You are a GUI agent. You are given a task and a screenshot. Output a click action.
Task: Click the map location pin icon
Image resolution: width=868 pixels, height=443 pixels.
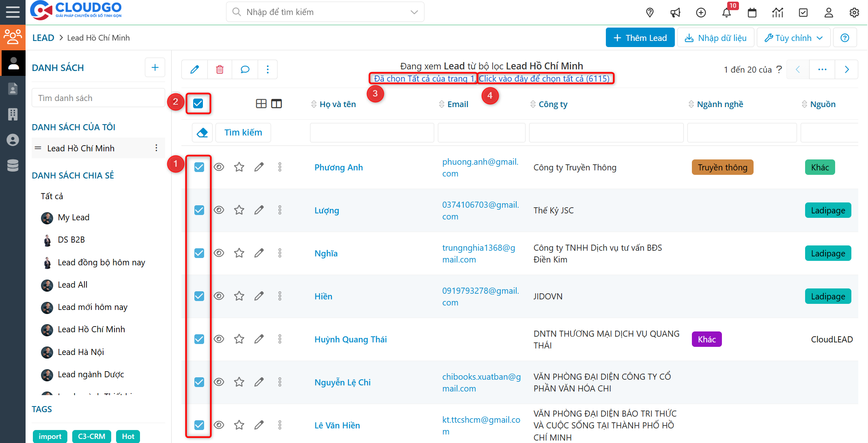650,13
